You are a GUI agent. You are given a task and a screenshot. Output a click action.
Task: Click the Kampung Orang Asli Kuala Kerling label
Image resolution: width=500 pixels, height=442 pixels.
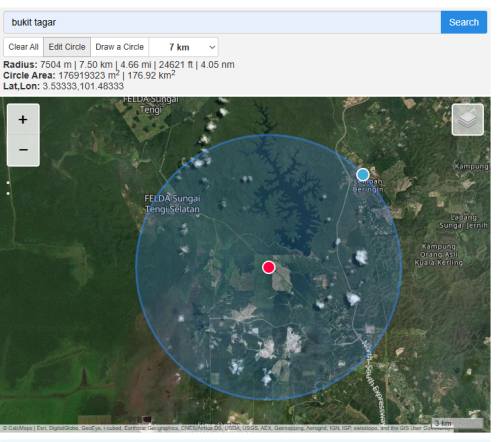point(439,255)
